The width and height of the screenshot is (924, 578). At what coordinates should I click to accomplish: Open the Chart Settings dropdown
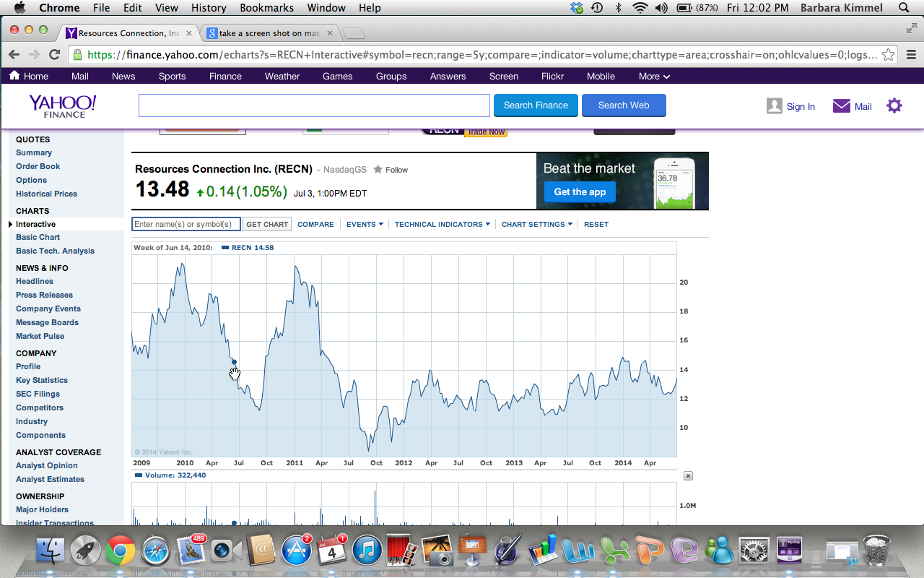click(x=537, y=224)
